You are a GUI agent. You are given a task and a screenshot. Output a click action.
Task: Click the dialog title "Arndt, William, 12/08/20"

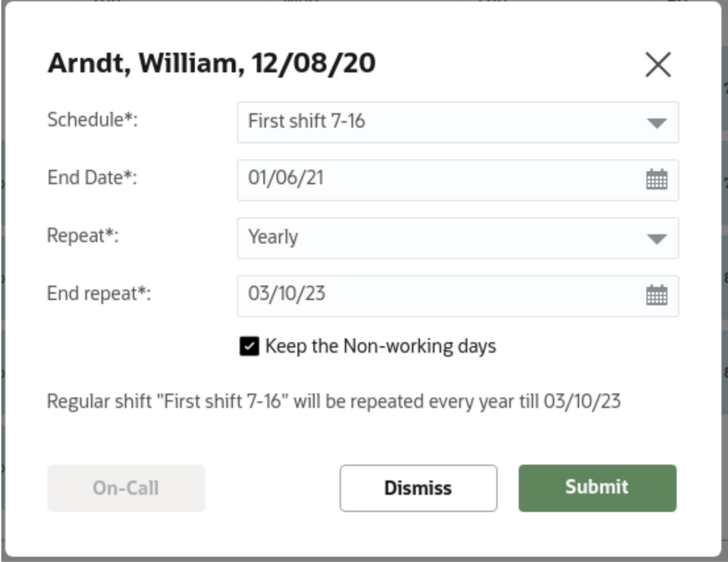211,63
